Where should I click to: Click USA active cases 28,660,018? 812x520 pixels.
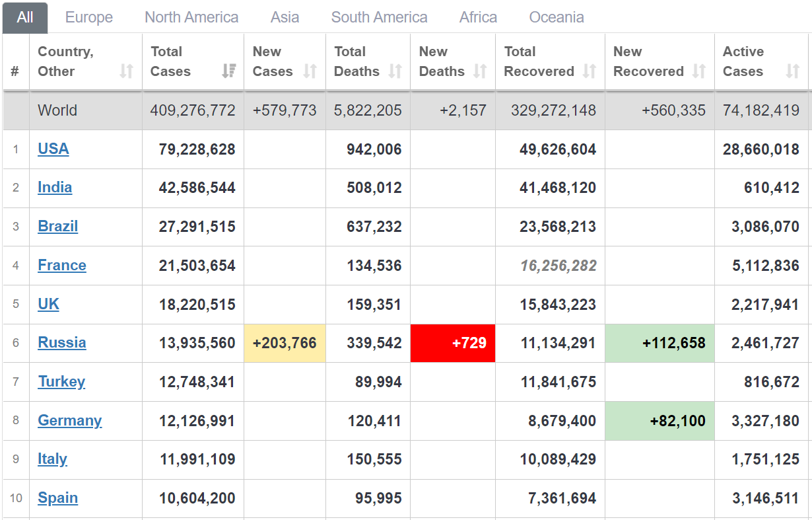click(761, 149)
